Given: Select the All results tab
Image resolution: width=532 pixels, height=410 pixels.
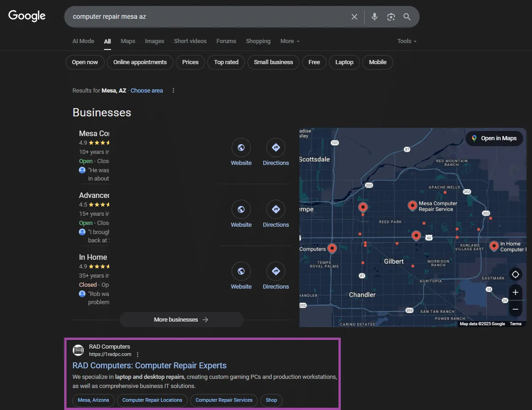Looking at the screenshot, I should point(107,41).
